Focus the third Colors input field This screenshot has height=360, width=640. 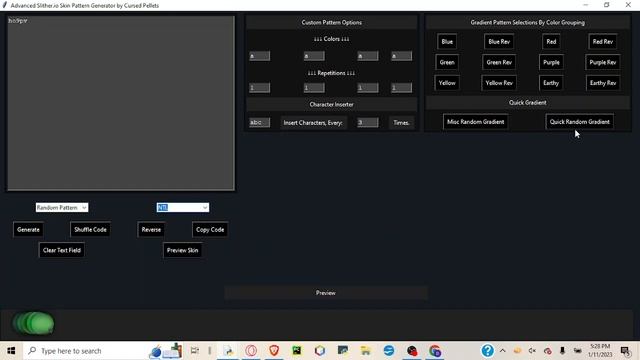[x=368, y=56]
